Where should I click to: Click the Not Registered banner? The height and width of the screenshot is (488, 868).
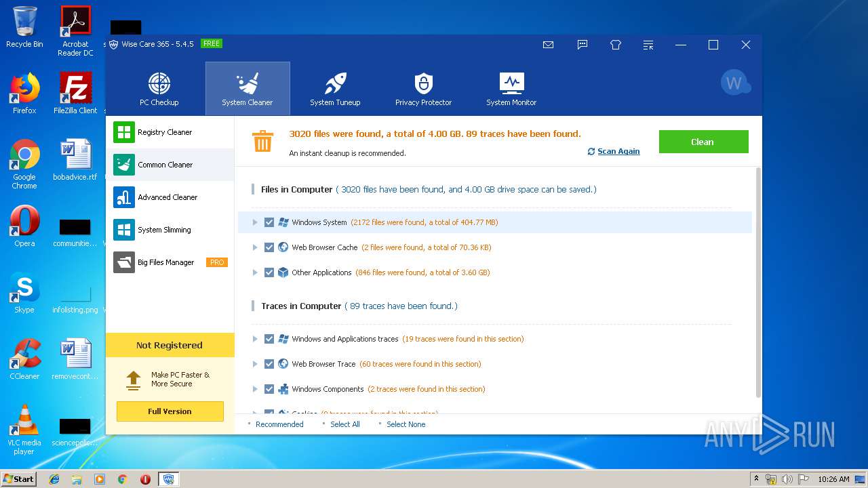tap(170, 345)
